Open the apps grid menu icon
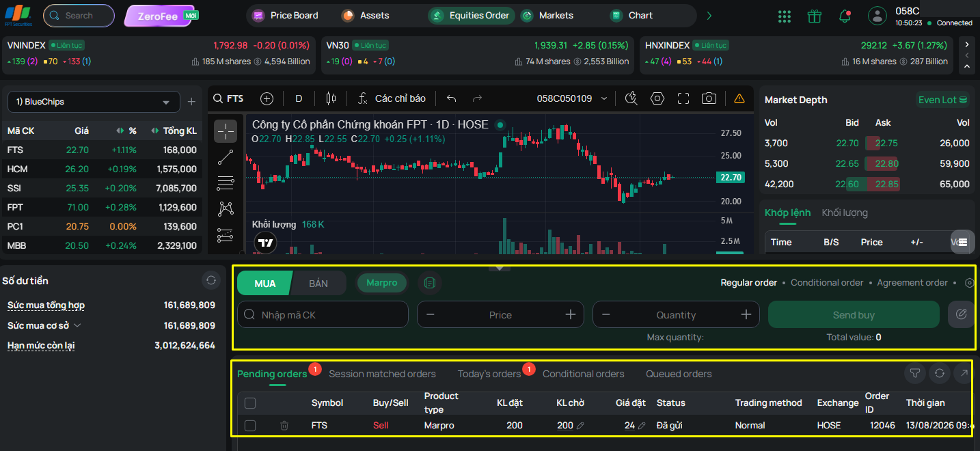Screen dimensions: 980x451 (x=785, y=16)
